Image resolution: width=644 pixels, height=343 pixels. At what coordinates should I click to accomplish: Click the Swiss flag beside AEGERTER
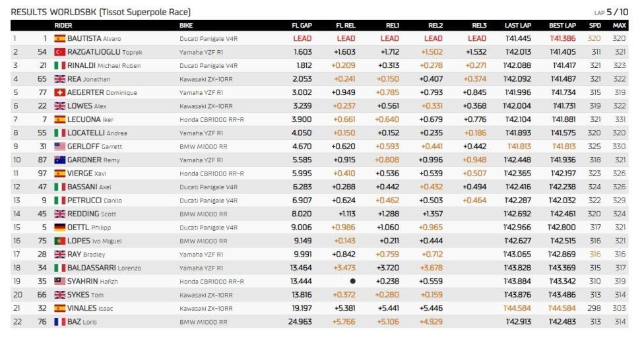[x=59, y=92]
